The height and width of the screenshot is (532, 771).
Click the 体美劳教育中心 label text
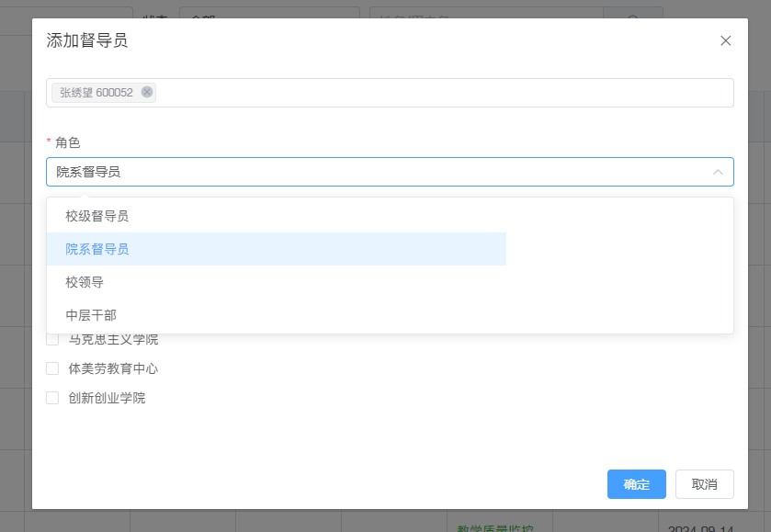113,368
